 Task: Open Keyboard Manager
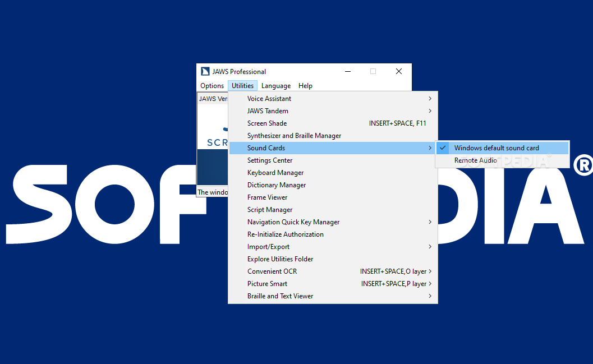[x=333, y=173]
